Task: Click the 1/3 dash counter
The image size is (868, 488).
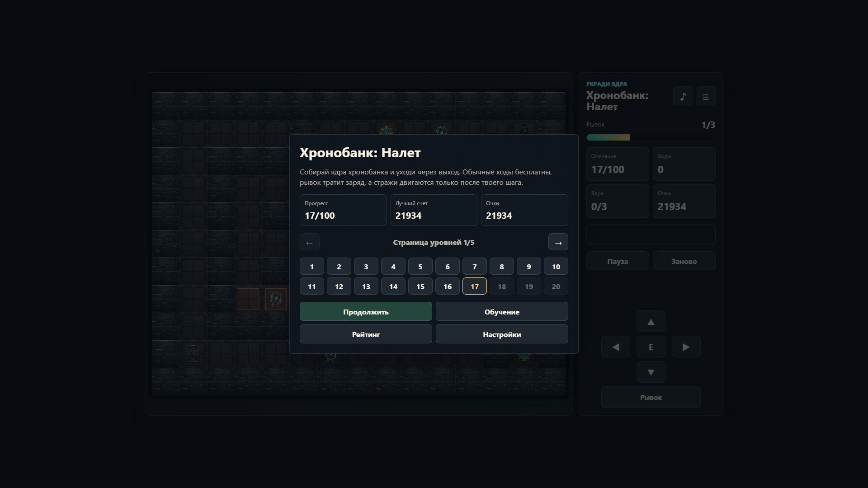Action: tap(708, 125)
